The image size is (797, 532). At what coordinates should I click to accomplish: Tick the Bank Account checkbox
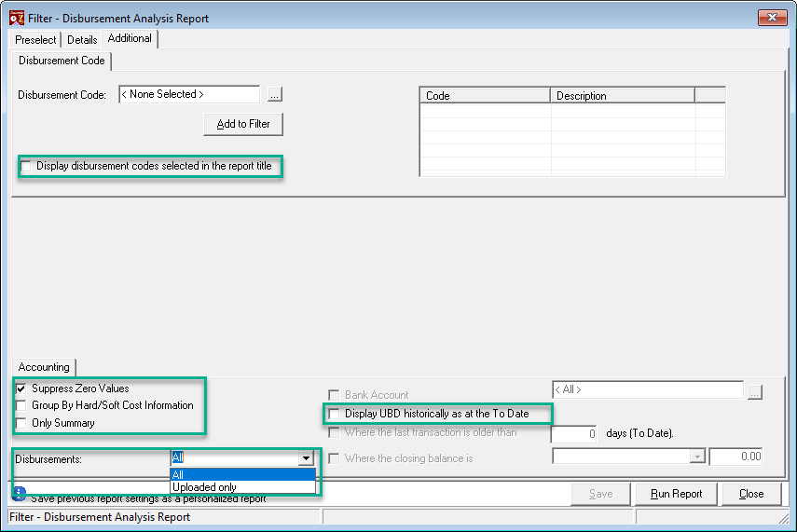(x=334, y=395)
